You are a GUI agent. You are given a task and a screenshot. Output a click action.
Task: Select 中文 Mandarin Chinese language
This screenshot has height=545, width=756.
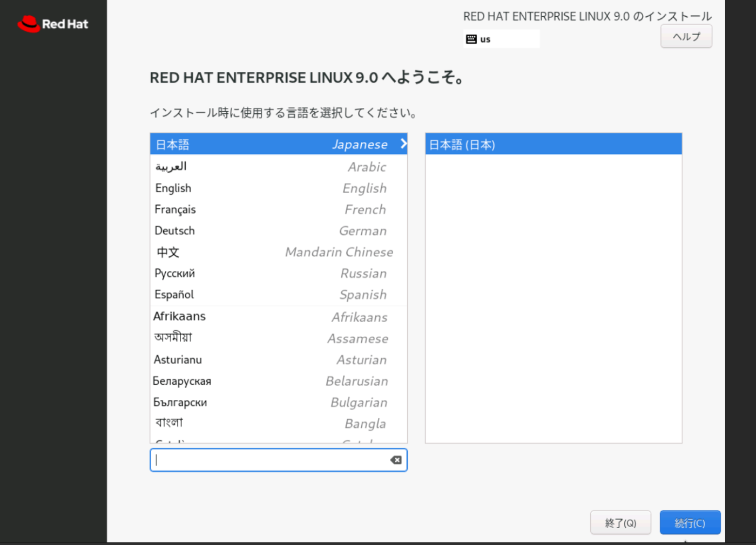pyautogui.click(x=279, y=252)
